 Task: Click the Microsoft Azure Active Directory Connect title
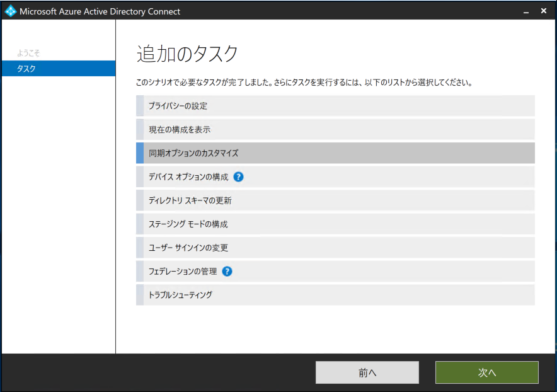point(100,11)
